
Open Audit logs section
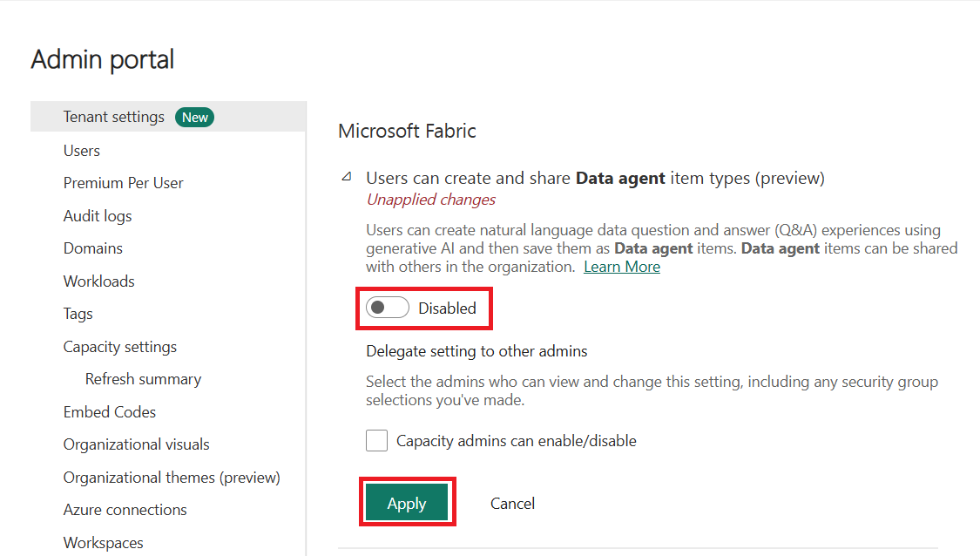[x=98, y=216]
